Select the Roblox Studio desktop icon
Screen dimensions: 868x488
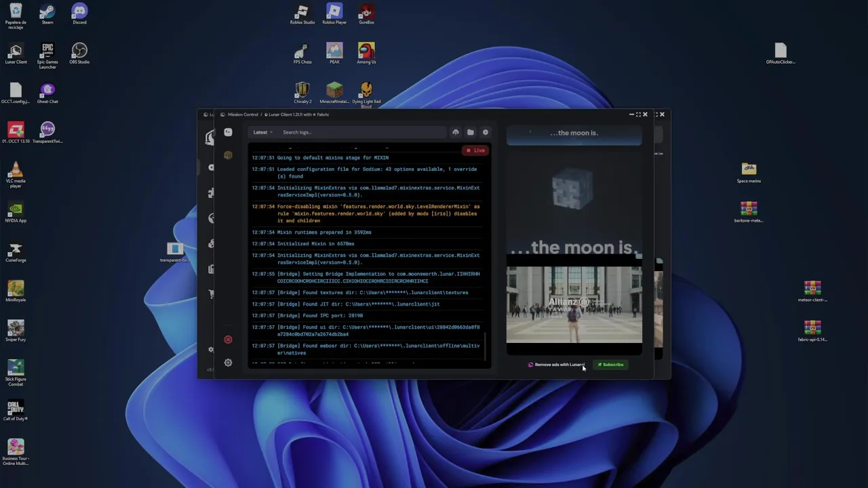(302, 14)
